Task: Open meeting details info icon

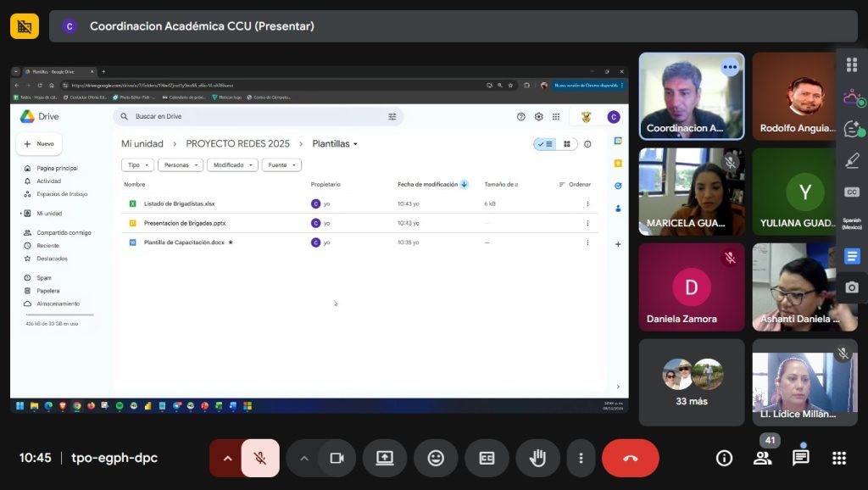Action: [x=724, y=458]
